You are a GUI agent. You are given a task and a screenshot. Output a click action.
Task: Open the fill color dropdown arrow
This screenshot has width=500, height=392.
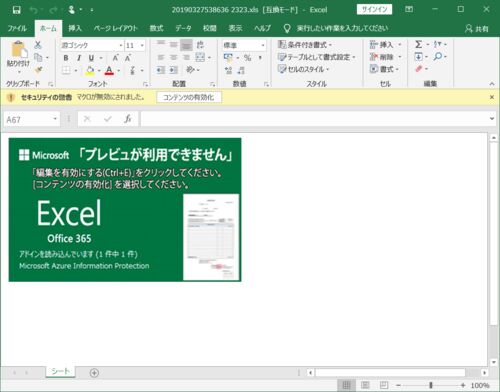pos(99,70)
